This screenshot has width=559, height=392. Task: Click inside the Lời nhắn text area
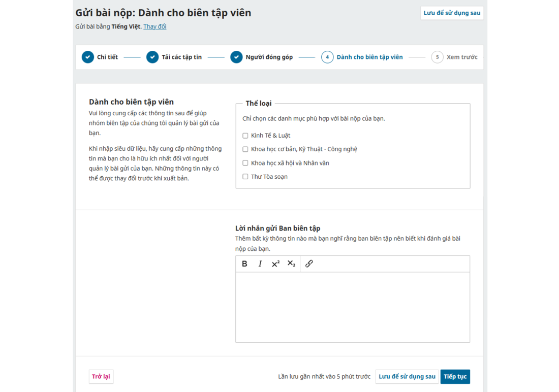(353, 307)
